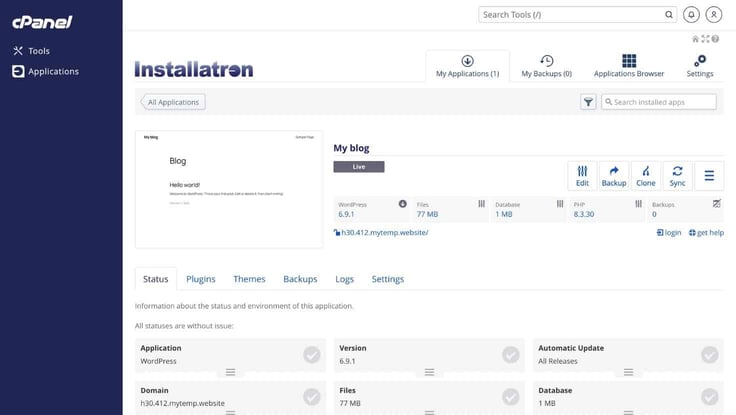Click the Live status badge
This screenshot has height=415, width=736.
[x=359, y=167]
